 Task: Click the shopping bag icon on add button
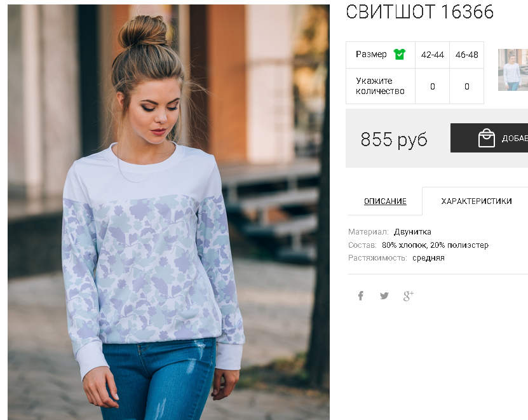pos(487,138)
